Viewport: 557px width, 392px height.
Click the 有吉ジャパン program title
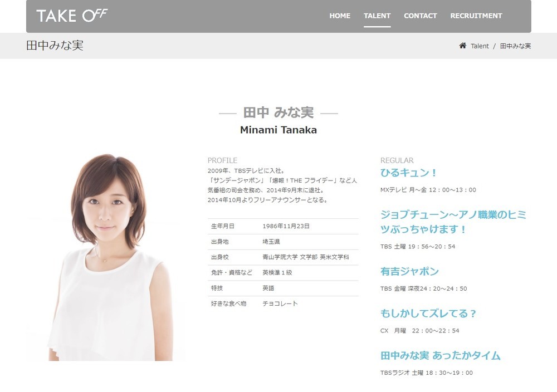[409, 272]
